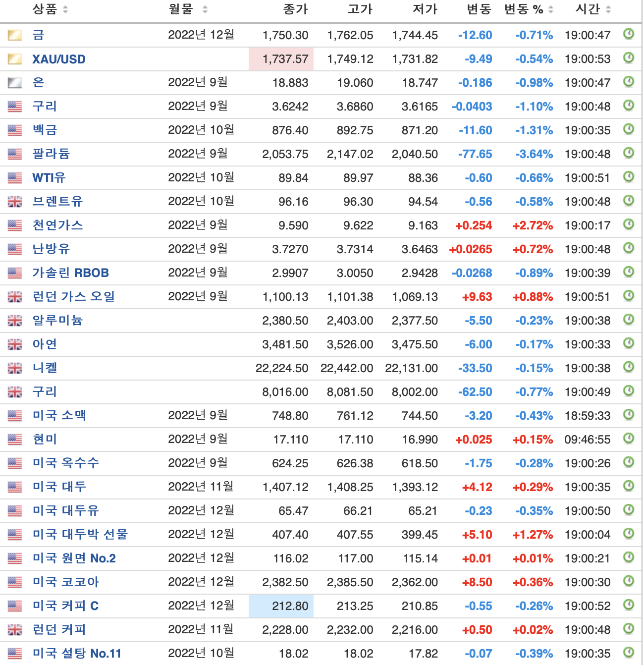The height and width of the screenshot is (665, 644).
Task: Click the gold bar icon beside 금
Action: (x=15, y=35)
